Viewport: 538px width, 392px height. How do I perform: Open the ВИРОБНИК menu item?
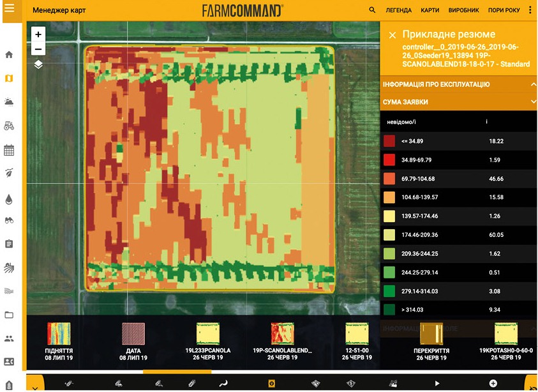463,10
